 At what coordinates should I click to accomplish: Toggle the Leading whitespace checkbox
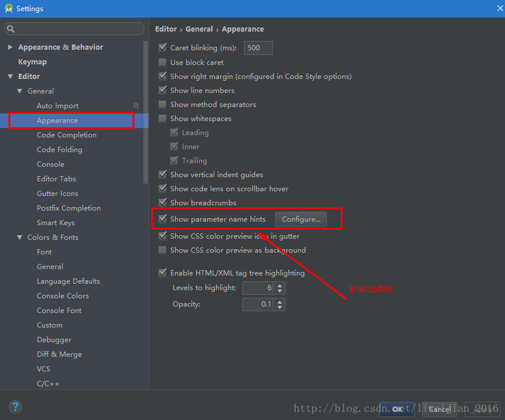(x=174, y=133)
